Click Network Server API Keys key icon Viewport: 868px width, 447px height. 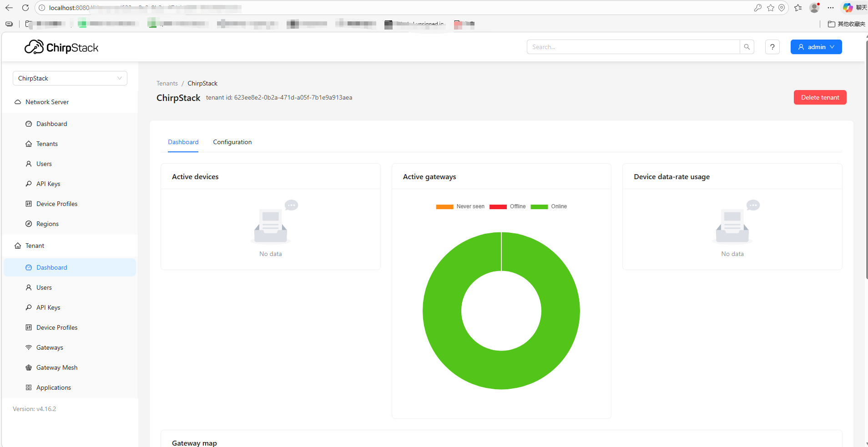29,184
